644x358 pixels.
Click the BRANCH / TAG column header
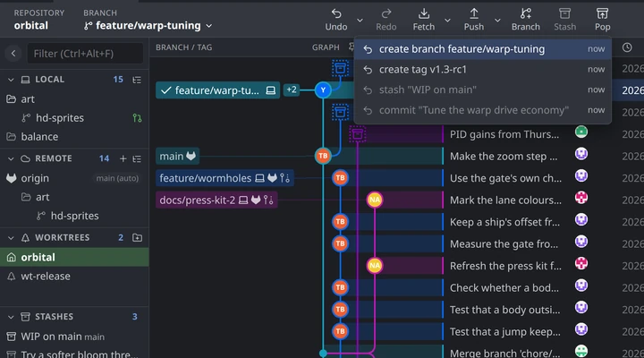tap(183, 47)
